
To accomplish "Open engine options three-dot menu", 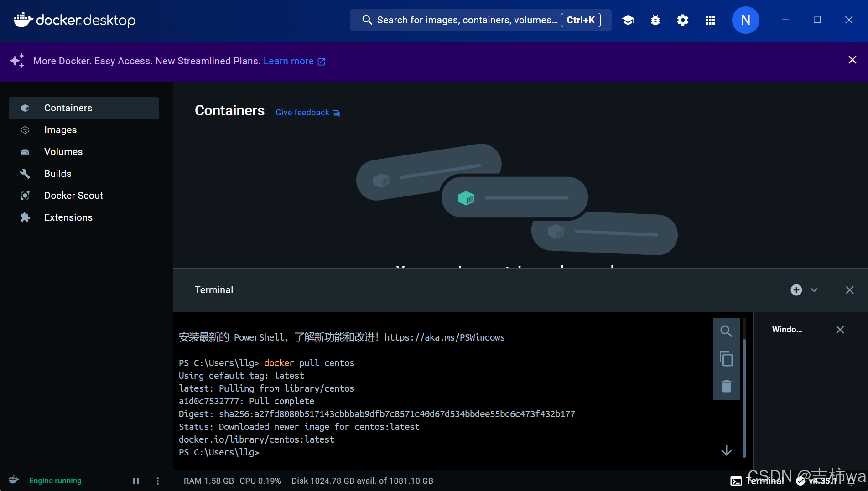I will pyautogui.click(x=158, y=481).
